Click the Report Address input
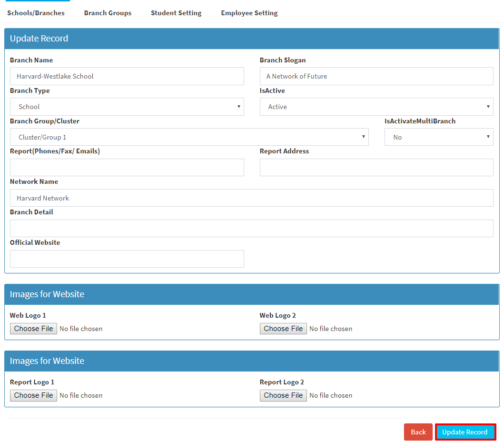504x442 pixels. 376,167
